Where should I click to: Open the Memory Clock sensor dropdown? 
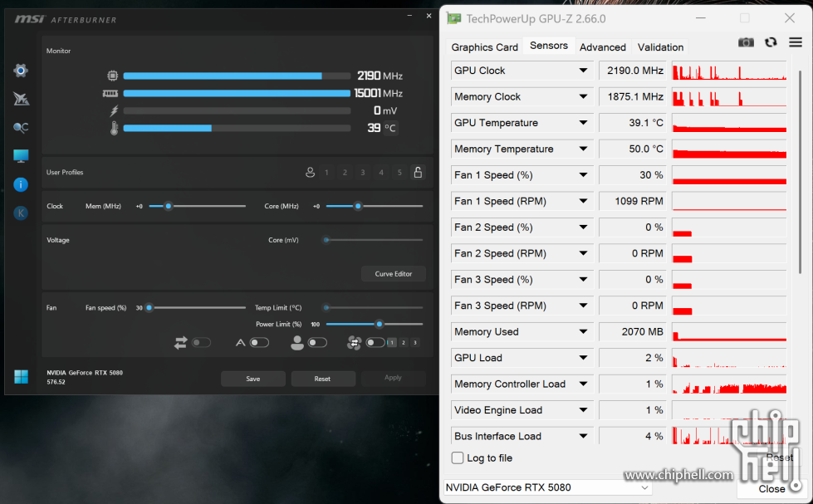[x=583, y=96]
